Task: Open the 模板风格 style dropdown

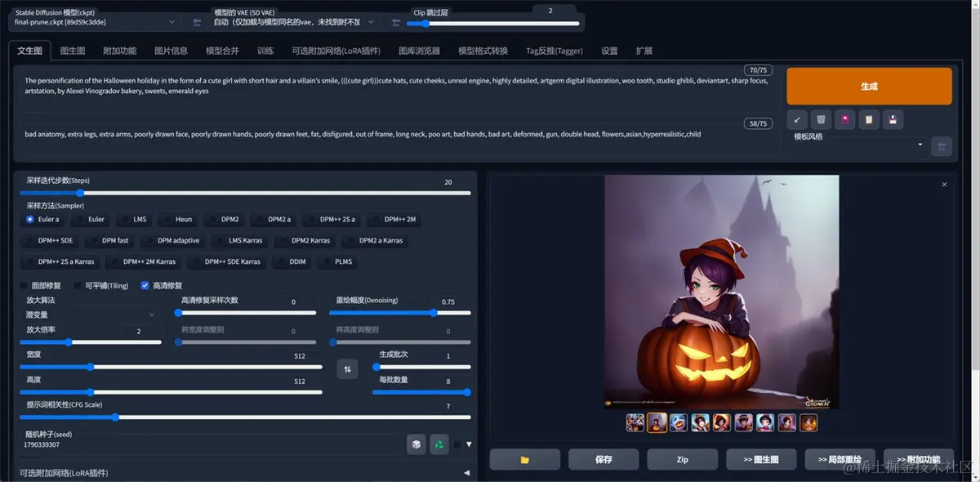Action: [x=857, y=145]
